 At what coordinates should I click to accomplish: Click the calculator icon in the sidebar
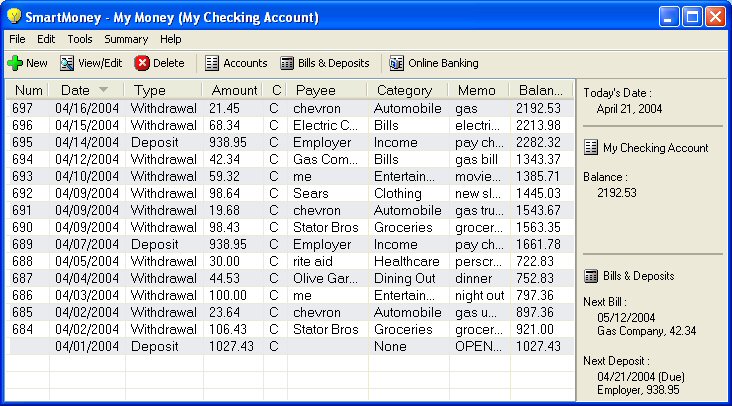coord(591,276)
